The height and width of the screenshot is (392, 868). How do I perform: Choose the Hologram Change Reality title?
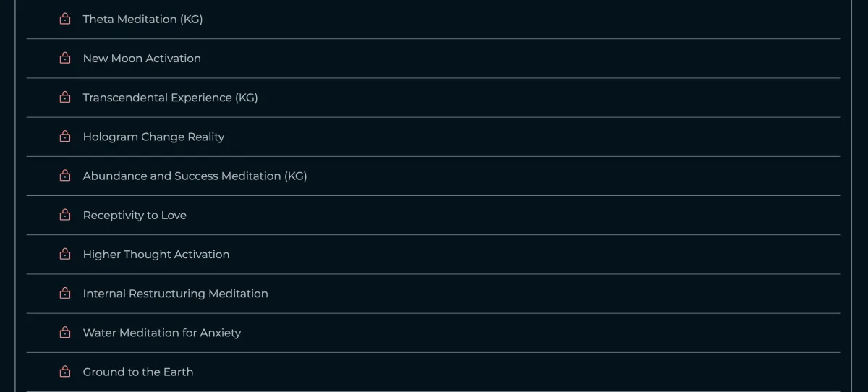tap(153, 137)
